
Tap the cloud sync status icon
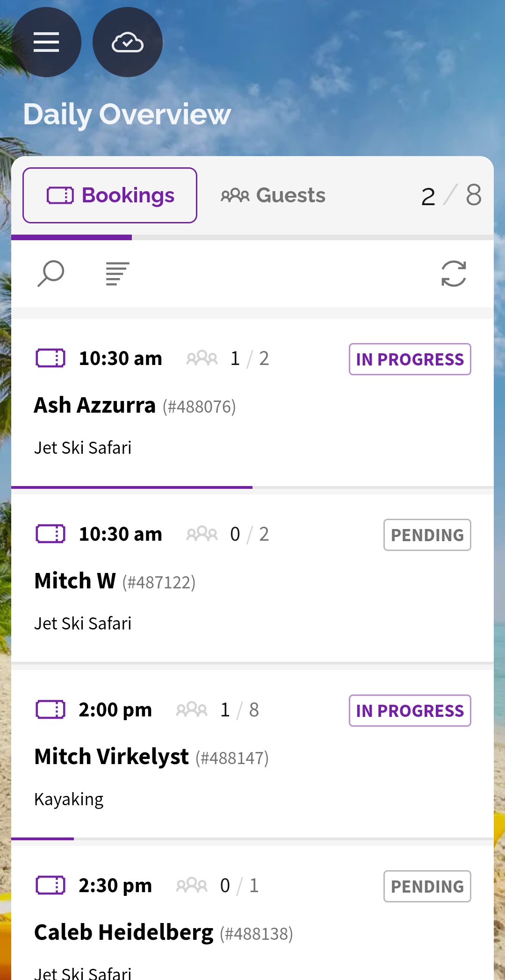coord(127,42)
